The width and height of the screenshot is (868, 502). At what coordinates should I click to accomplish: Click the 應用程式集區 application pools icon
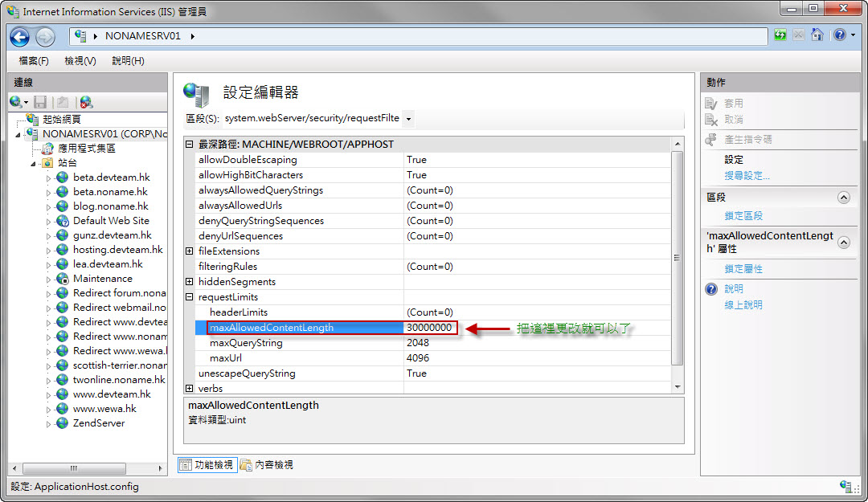[x=48, y=149]
